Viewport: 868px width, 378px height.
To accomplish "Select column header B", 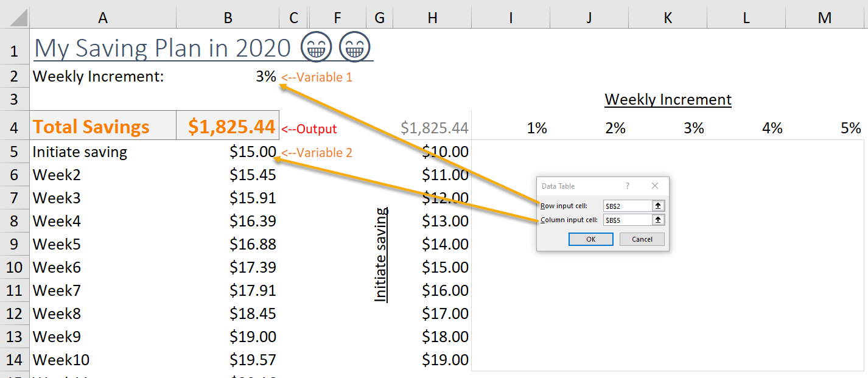I will (x=228, y=18).
